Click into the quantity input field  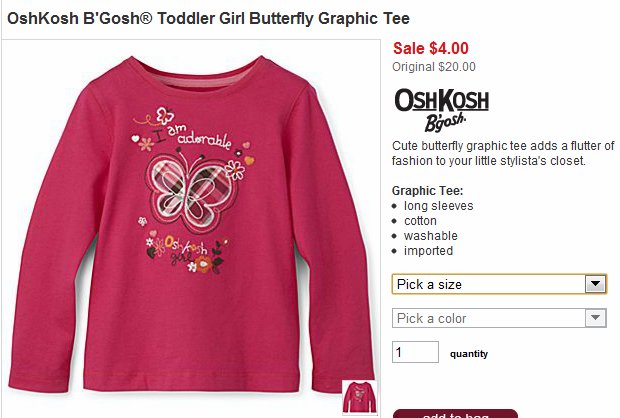(x=415, y=352)
